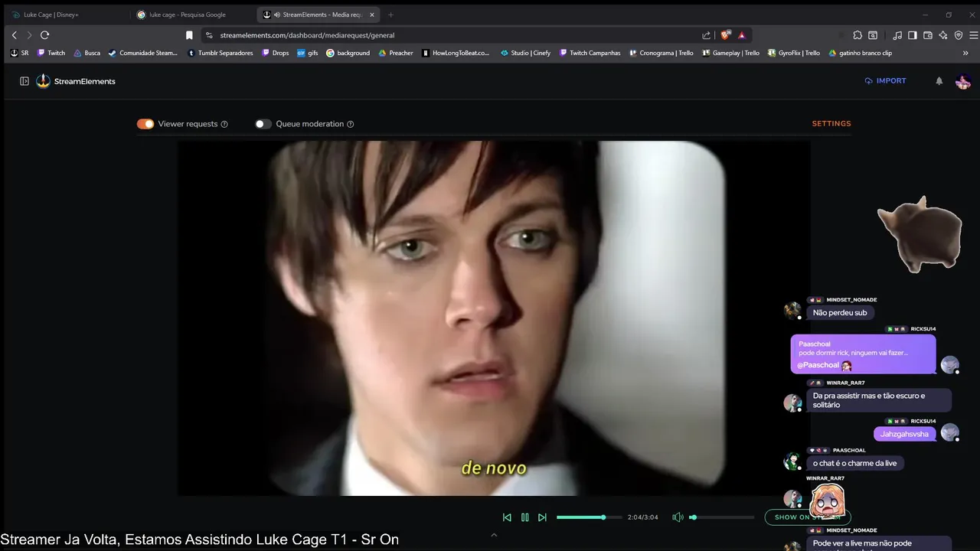Open Brave Rewards triangle icon

coord(742,35)
